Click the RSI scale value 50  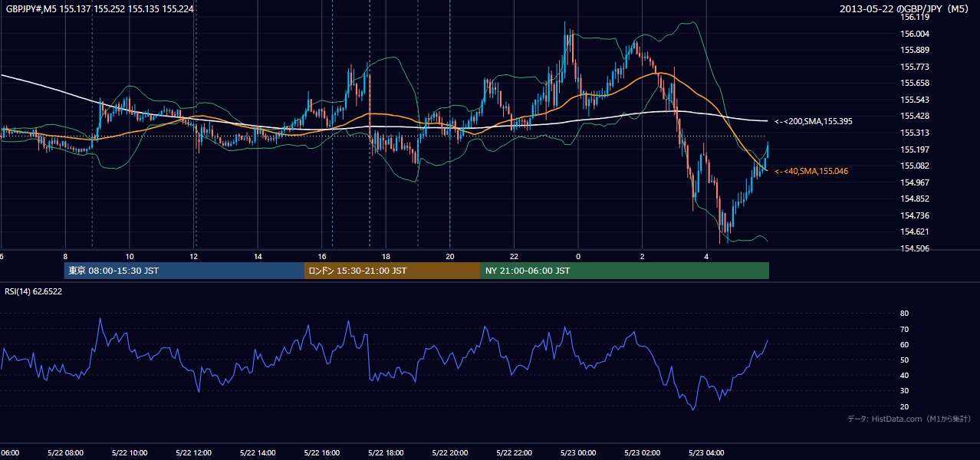coord(905,360)
